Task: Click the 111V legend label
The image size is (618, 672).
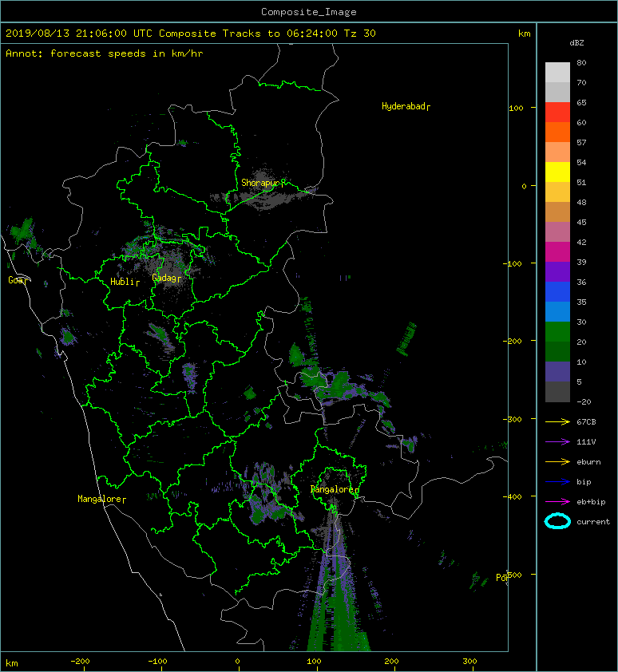Action: coord(586,442)
